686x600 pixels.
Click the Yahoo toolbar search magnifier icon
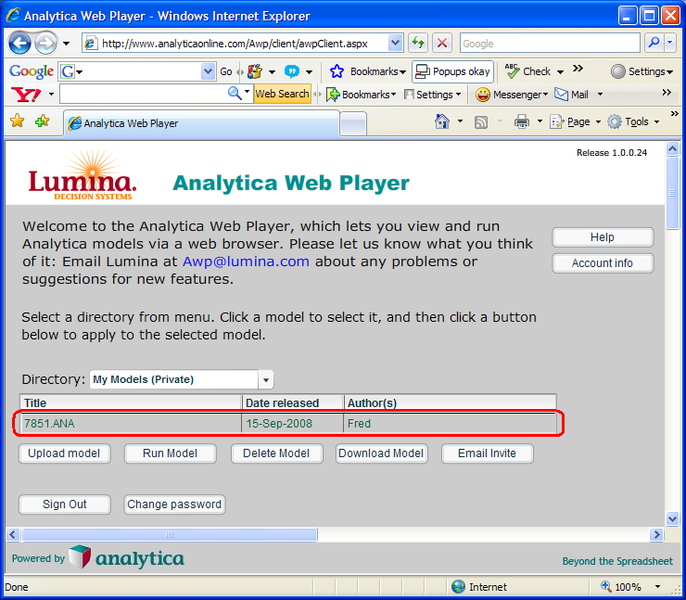pos(234,93)
